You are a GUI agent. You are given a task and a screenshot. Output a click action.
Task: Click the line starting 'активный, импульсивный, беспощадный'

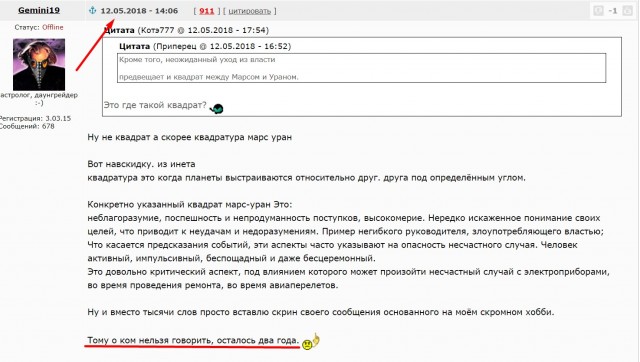pos(231,258)
